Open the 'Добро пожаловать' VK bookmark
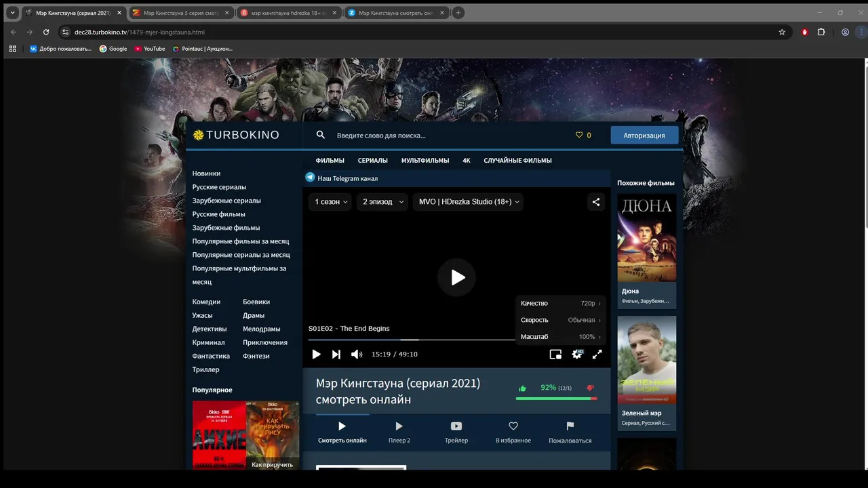This screenshot has height=488, width=868. [x=60, y=49]
